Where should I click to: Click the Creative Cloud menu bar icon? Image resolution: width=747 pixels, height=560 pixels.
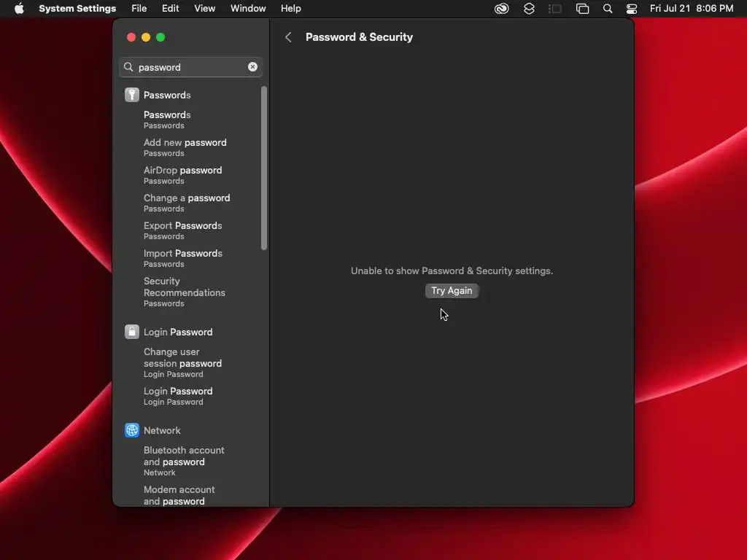[x=502, y=9]
